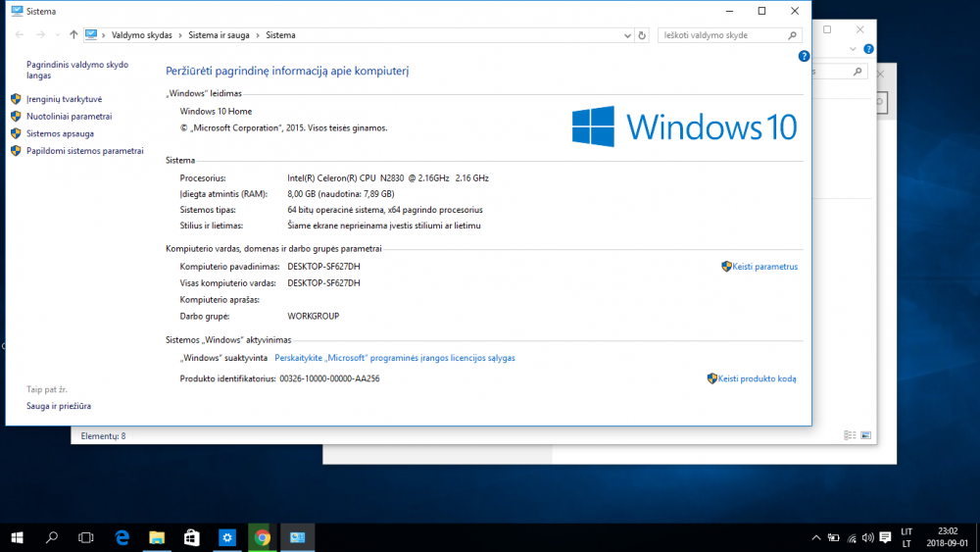The width and height of the screenshot is (980, 552).
Task: Click the Sistema window title icon
Action: point(17,11)
